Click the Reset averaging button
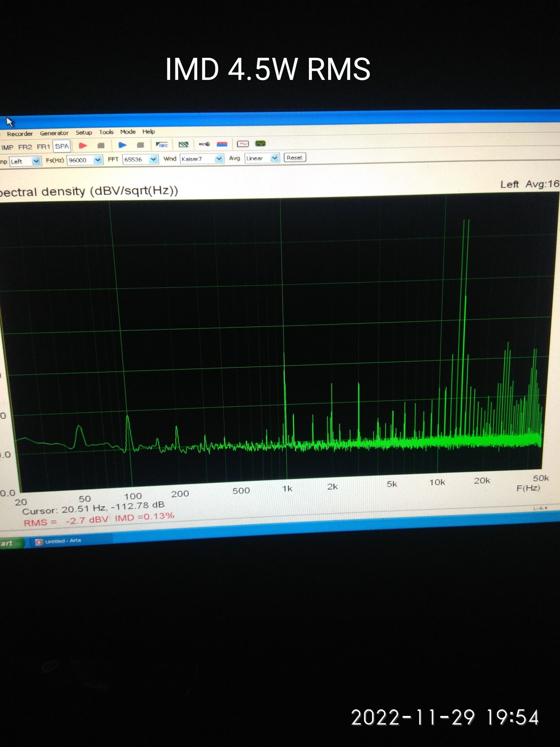Screen dimensions: 560x747 pyautogui.click(x=295, y=158)
